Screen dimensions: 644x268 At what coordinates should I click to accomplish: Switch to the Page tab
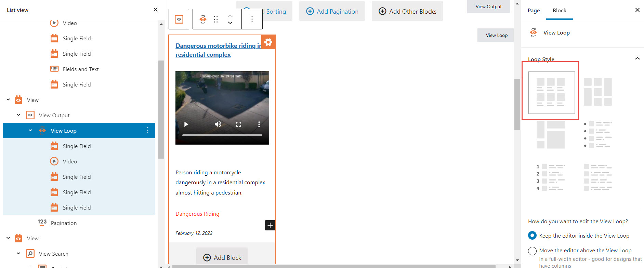tap(534, 10)
